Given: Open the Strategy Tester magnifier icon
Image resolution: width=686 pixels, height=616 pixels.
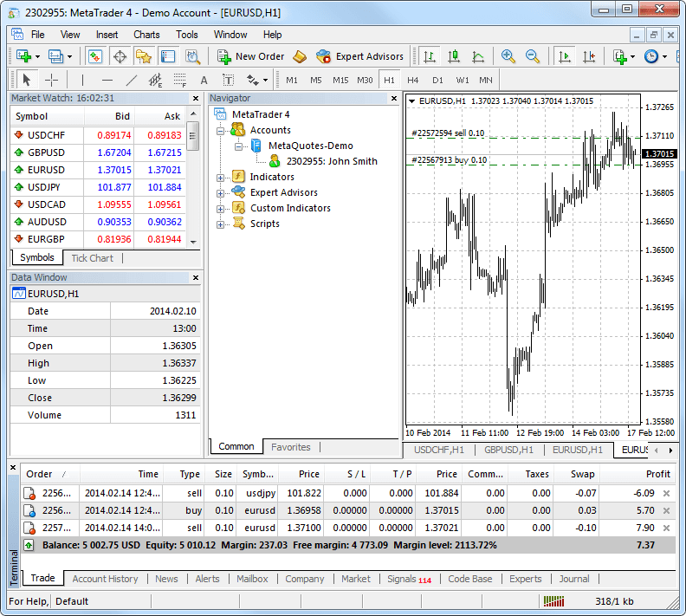Looking at the screenshot, I should coord(192,56).
